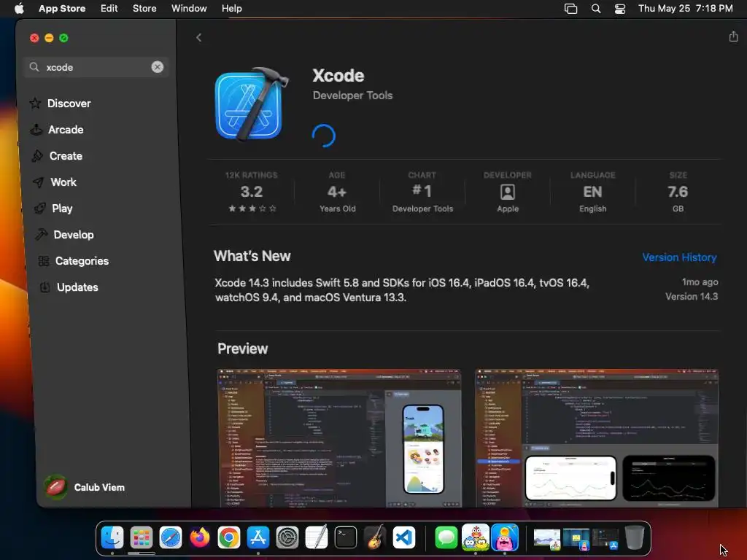Launch Safari from the dock

(x=171, y=537)
